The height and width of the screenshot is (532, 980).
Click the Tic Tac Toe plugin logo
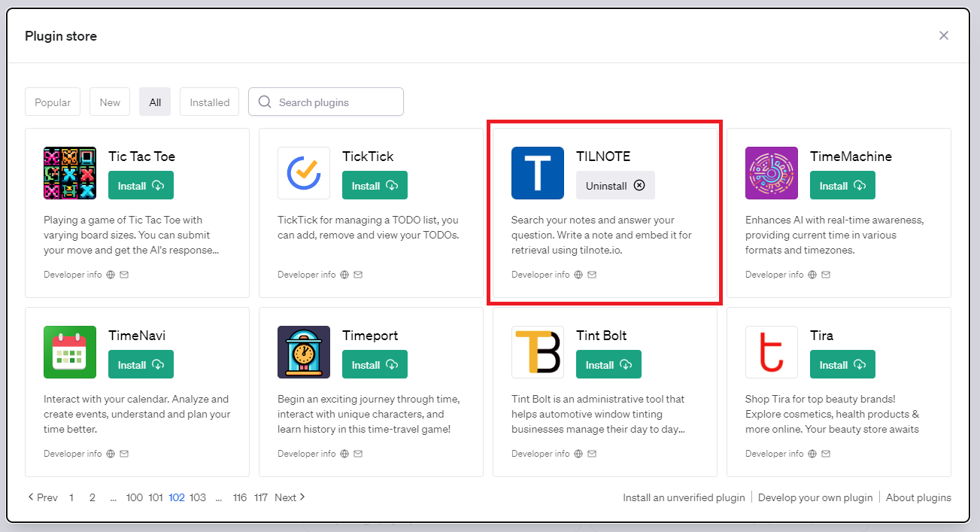[x=70, y=173]
